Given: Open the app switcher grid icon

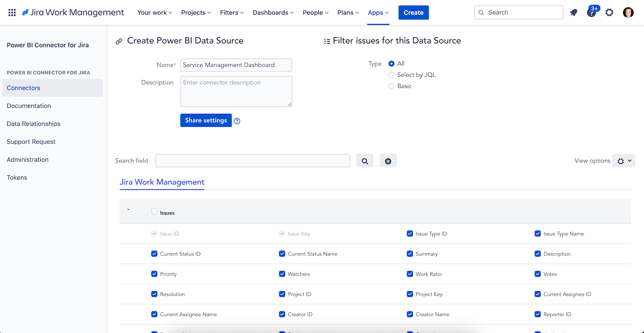Looking at the screenshot, I should [x=12, y=12].
